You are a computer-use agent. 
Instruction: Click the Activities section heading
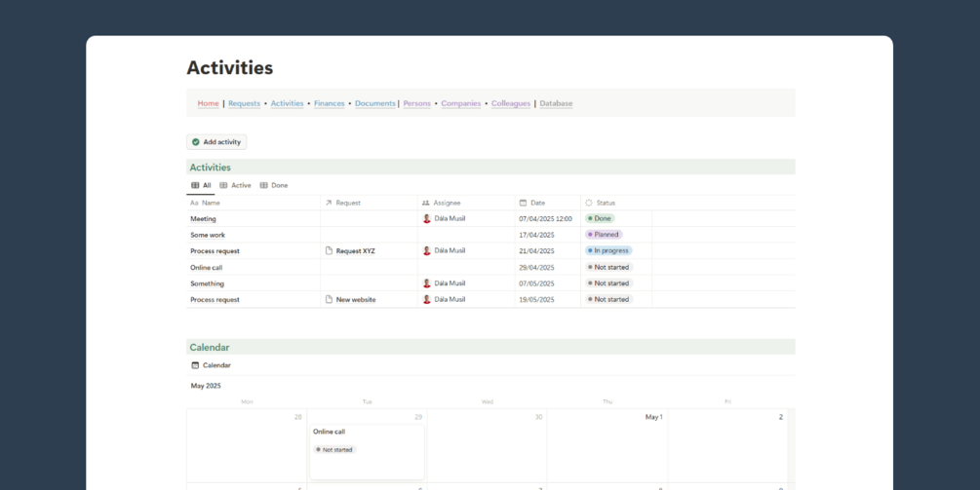210,168
